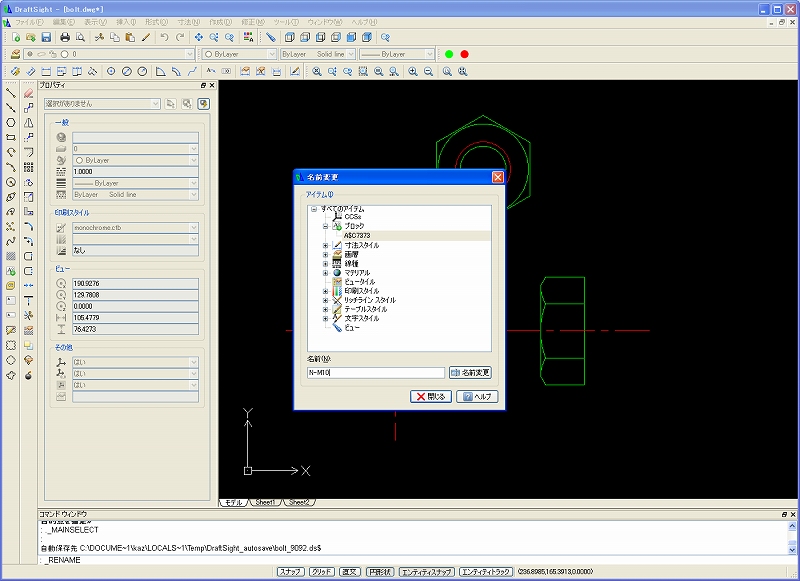Click the Diameter dimension icon
800x581 pixels.
pyautogui.click(x=127, y=71)
